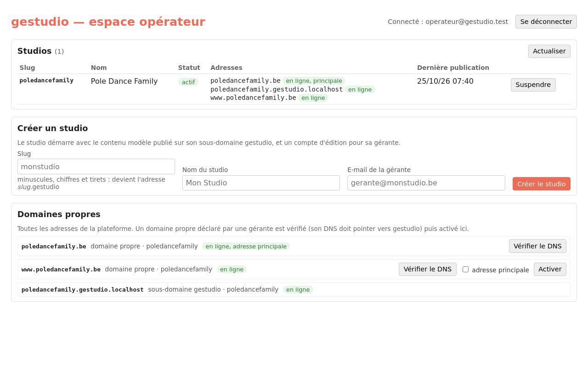Viewport: 588px width, 368px height.
Task: Click the Statut column header
Action: click(x=189, y=68)
